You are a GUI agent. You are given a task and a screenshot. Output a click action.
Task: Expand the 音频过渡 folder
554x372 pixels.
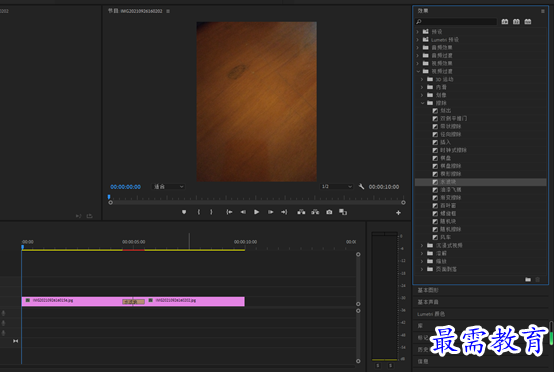pyautogui.click(x=418, y=55)
